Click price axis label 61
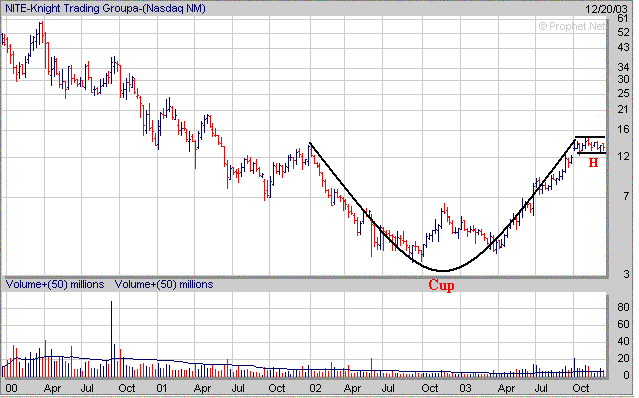639x398 pixels. pos(623,18)
